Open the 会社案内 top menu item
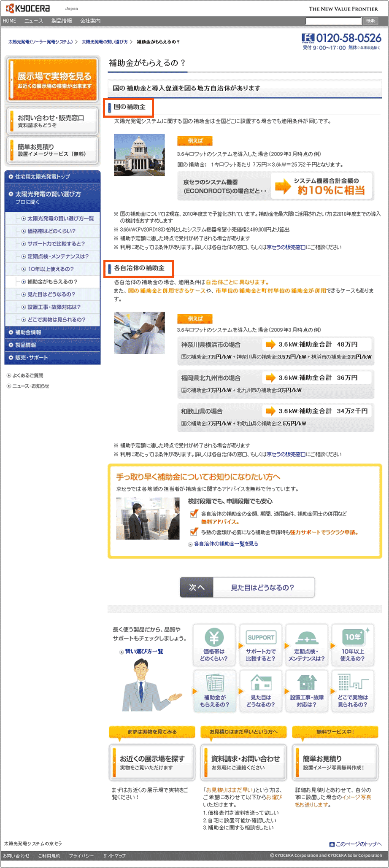The width and height of the screenshot is (389, 868). tap(90, 21)
